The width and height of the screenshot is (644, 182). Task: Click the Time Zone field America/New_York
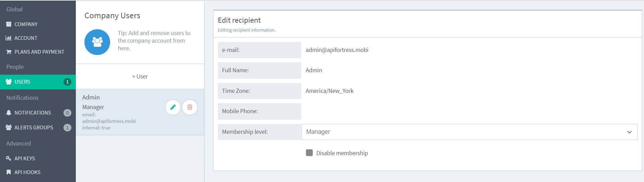click(329, 91)
